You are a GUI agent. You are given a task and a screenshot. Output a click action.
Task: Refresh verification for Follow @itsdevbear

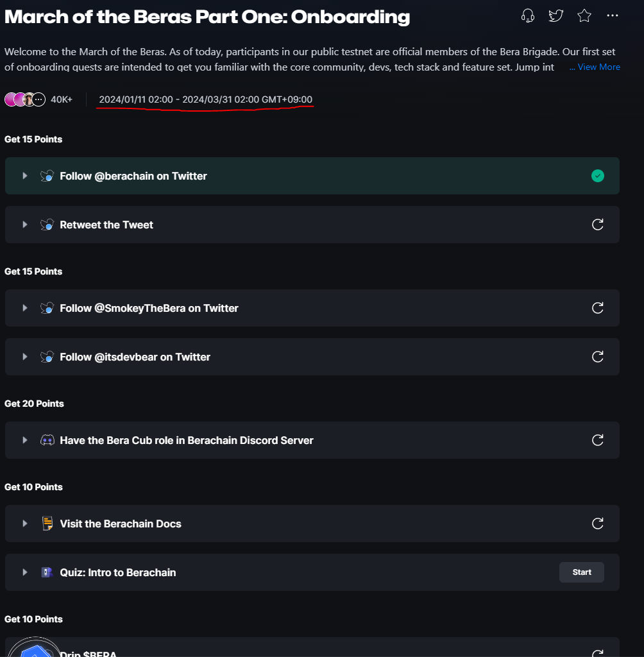click(597, 357)
